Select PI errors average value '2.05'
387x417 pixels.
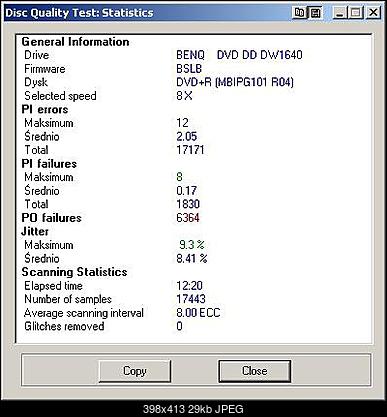[x=187, y=136]
